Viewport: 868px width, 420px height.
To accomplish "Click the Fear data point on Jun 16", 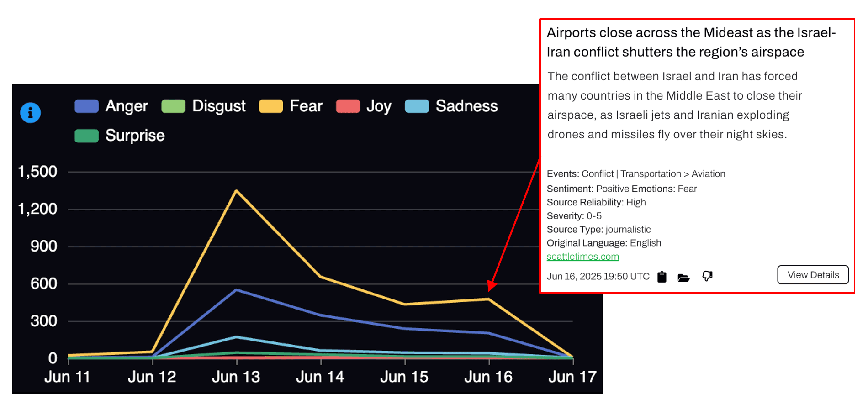I will point(489,299).
